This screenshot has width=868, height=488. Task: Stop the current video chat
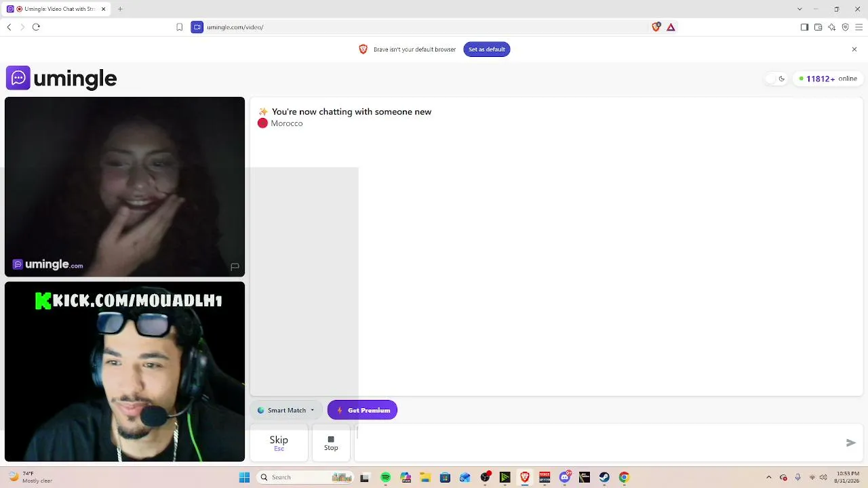click(x=331, y=443)
